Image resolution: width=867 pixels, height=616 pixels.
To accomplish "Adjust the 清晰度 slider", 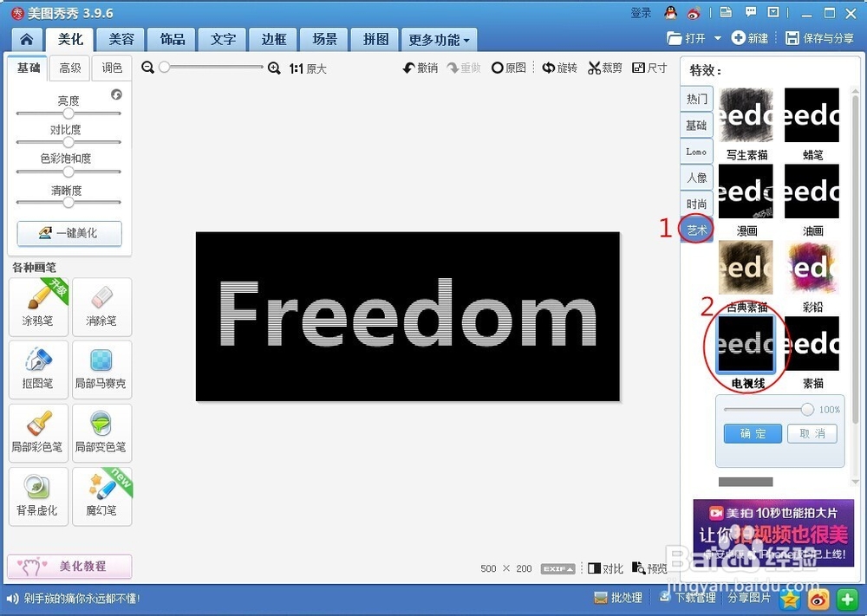I will 68,202.
